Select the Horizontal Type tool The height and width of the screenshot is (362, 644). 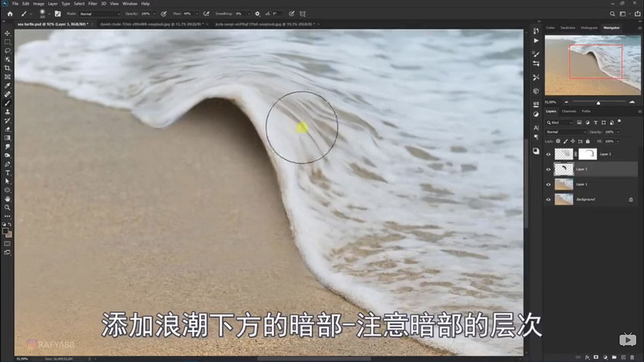(8, 173)
